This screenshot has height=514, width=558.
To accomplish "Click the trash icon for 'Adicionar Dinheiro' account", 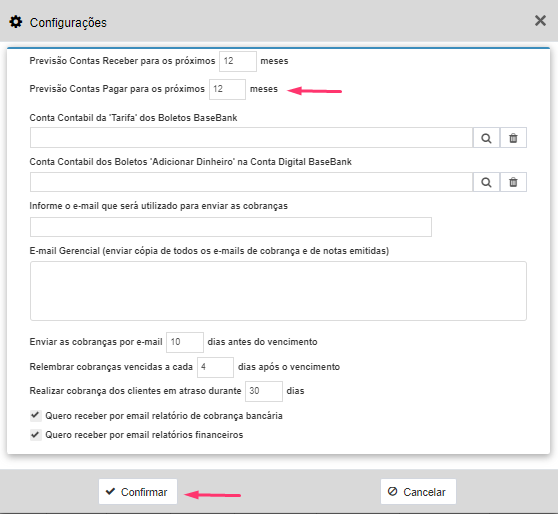I will coord(513,182).
